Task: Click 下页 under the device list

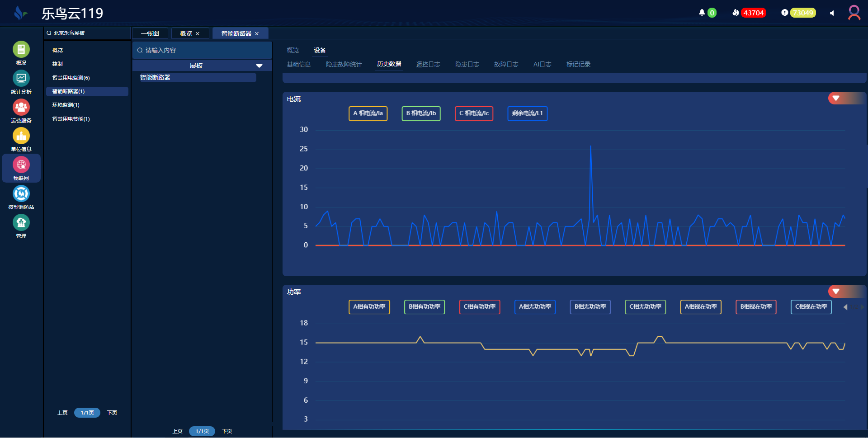Action: pyautogui.click(x=227, y=431)
